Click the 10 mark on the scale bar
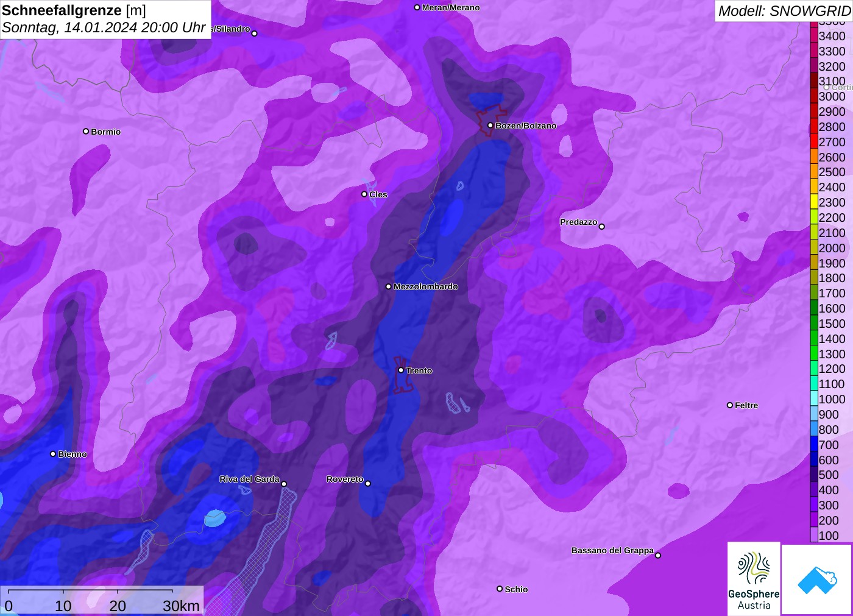853x616 pixels. click(63, 606)
